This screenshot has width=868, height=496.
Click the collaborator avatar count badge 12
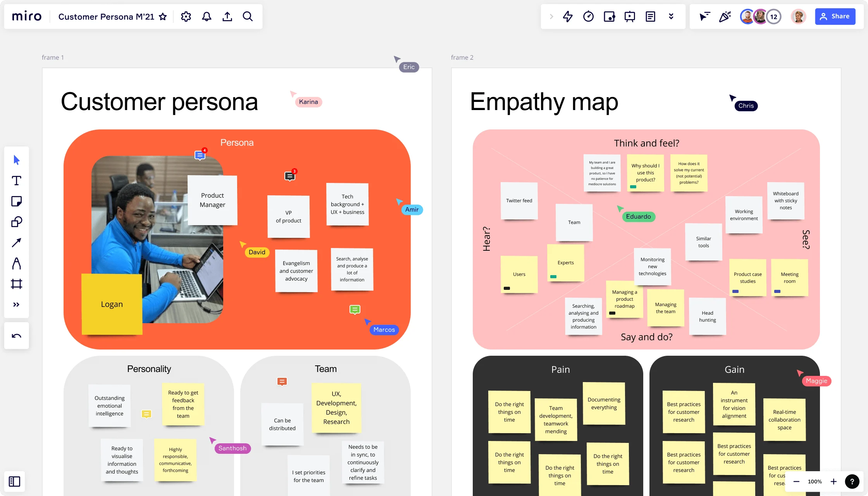point(774,17)
